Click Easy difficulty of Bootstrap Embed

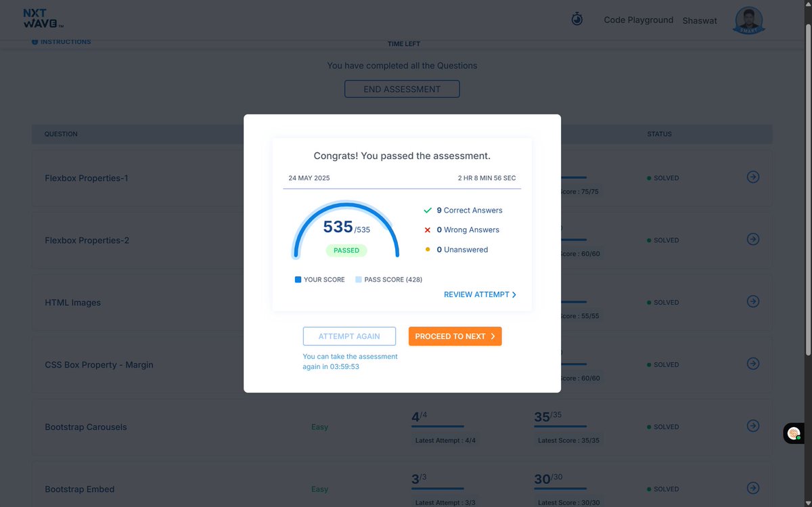pos(319,489)
